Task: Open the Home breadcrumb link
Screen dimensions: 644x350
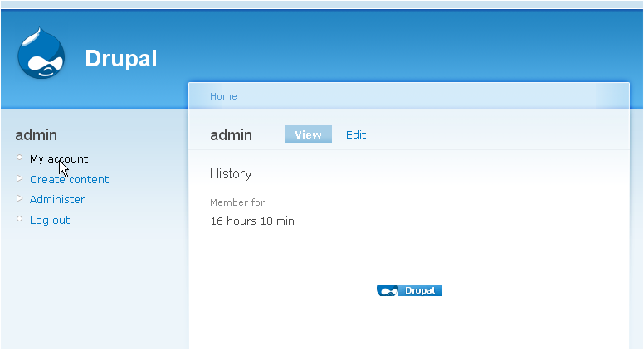Action: click(x=223, y=96)
